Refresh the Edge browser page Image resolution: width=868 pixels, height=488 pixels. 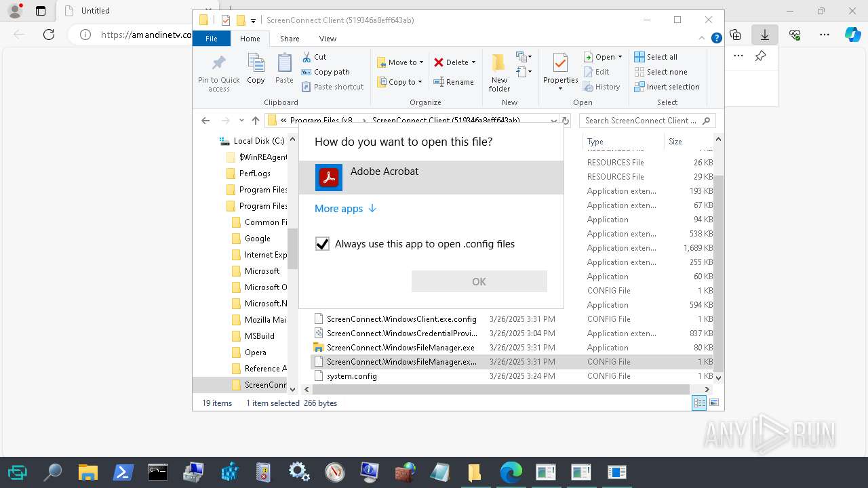coord(49,35)
